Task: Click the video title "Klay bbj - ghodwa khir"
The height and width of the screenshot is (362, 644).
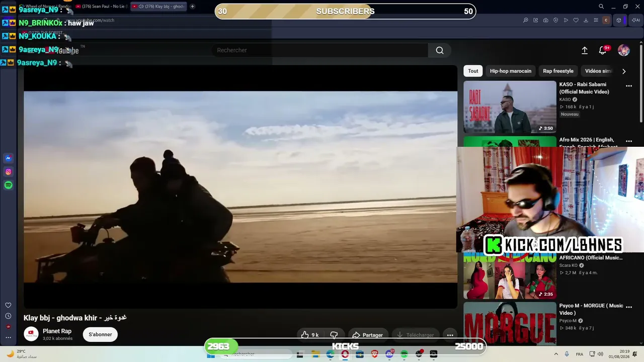Action: [75, 318]
